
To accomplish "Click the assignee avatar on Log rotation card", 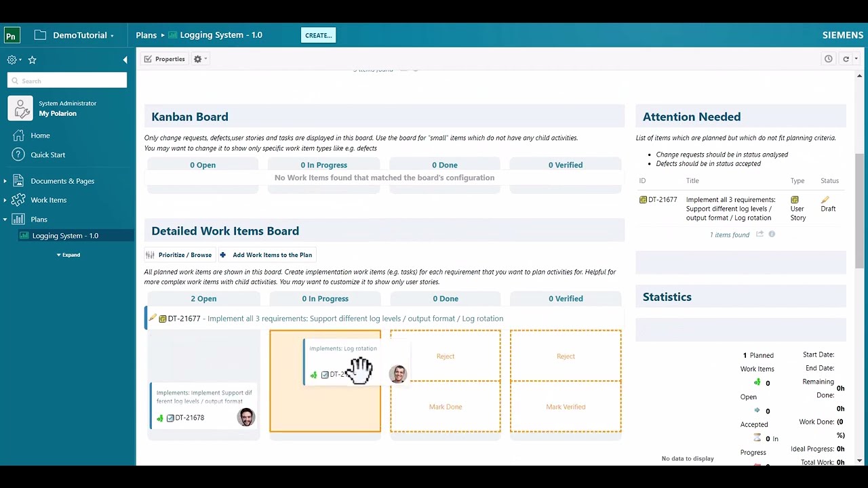I will [398, 373].
